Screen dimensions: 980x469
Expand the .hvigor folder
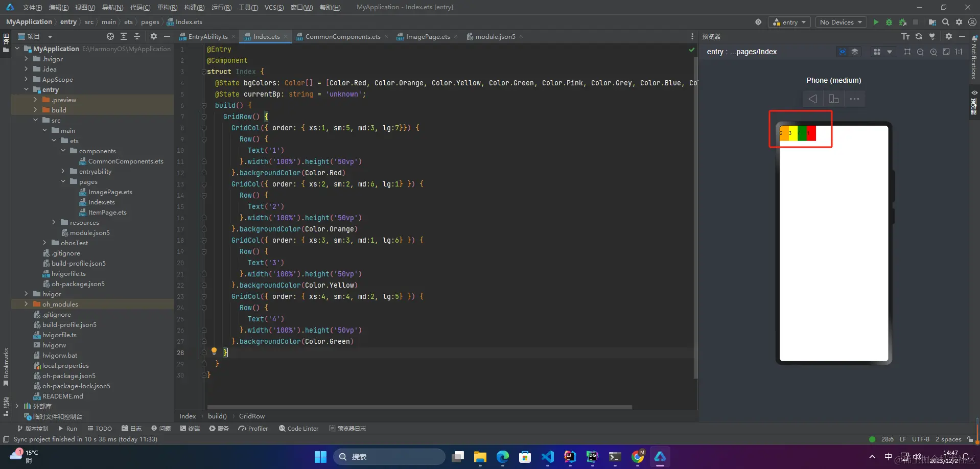26,59
